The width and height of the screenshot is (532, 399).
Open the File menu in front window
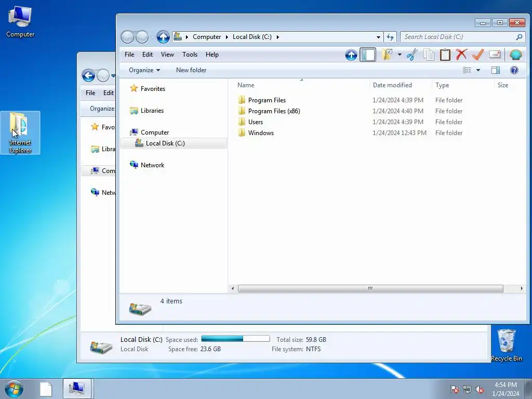coord(129,55)
